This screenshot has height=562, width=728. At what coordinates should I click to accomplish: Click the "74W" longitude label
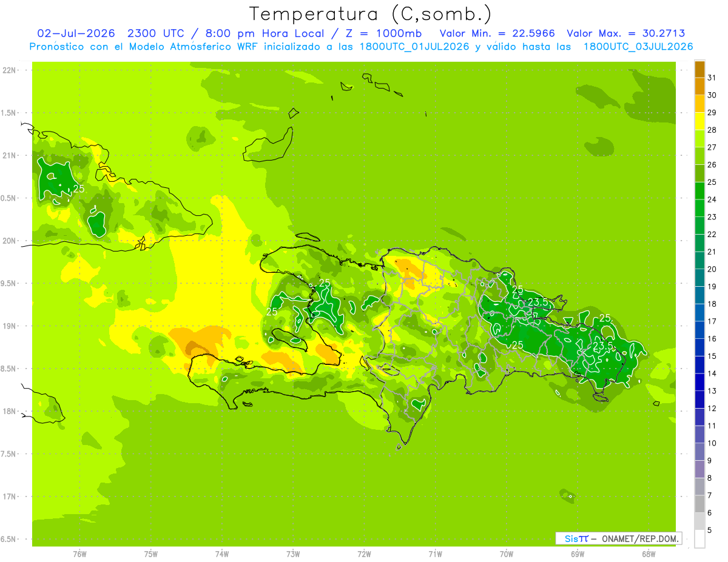(x=222, y=554)
